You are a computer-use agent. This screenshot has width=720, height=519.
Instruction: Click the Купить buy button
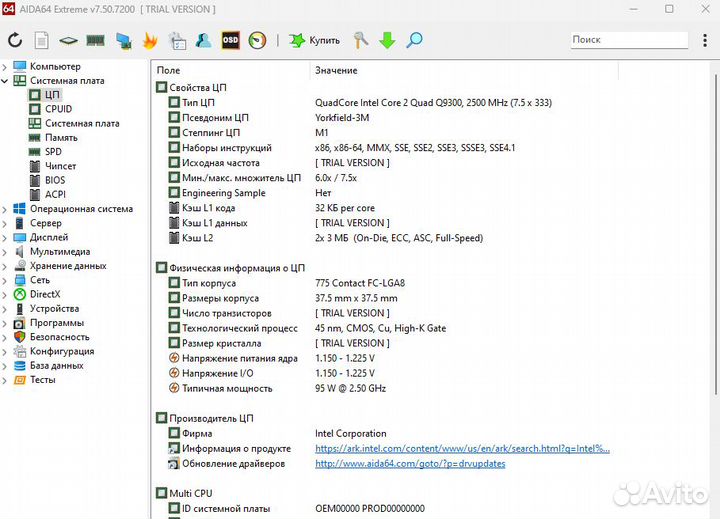[x=315, y=40]
